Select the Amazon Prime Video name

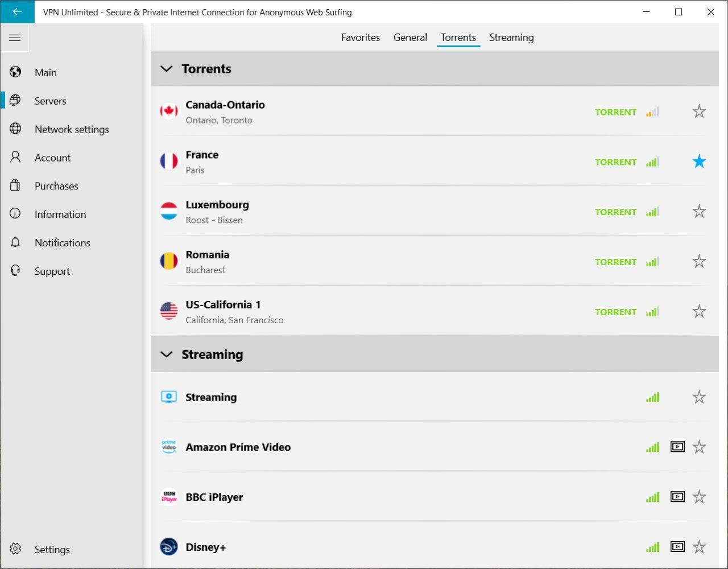[x=238, y=447]
